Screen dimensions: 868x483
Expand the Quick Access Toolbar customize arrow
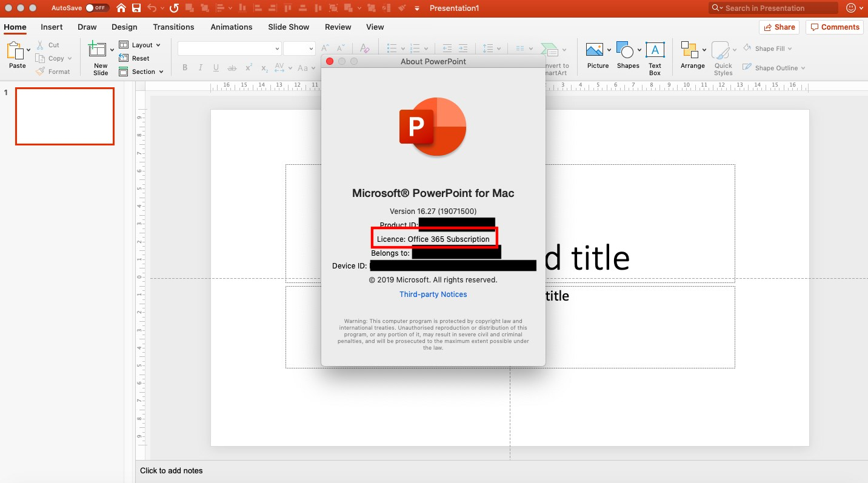(417, 8)
